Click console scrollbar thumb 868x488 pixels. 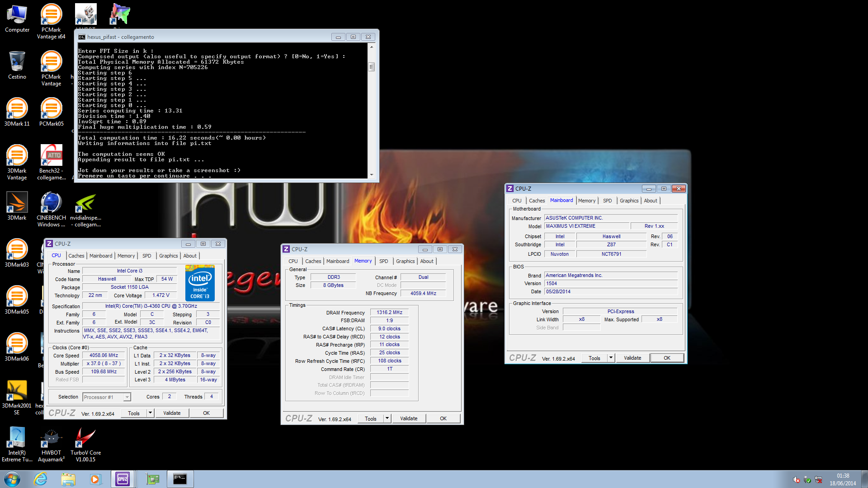click(x=372, y=67)
